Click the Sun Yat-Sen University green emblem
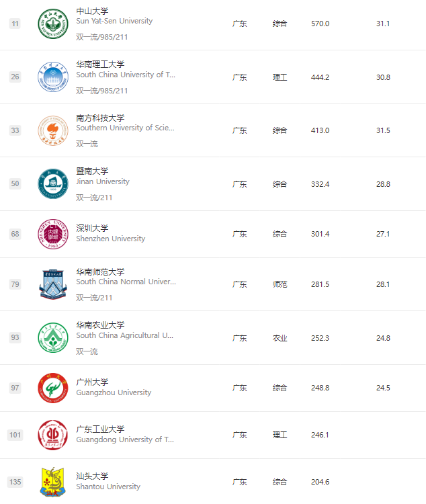Viewport: 426px width, 504px height. click(53, 24)
